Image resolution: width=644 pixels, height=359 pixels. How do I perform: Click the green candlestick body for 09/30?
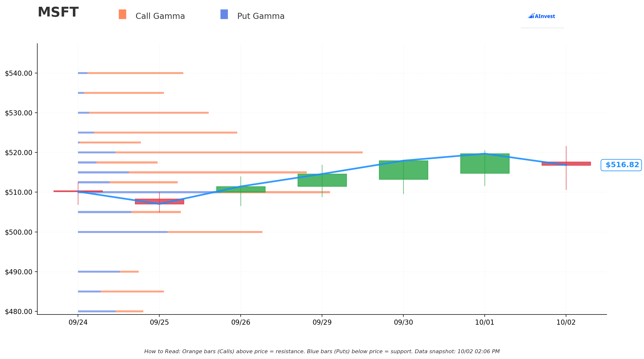404,170
